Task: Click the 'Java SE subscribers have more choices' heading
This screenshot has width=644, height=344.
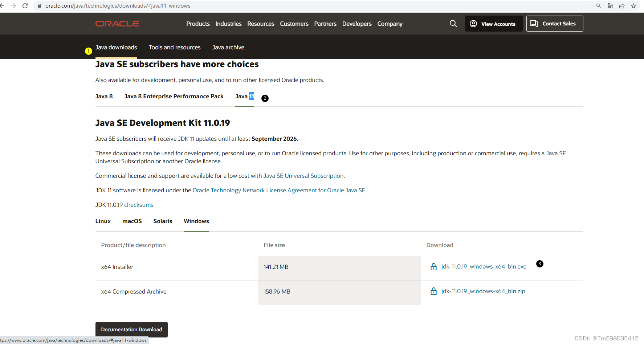Action: point(177,64)
